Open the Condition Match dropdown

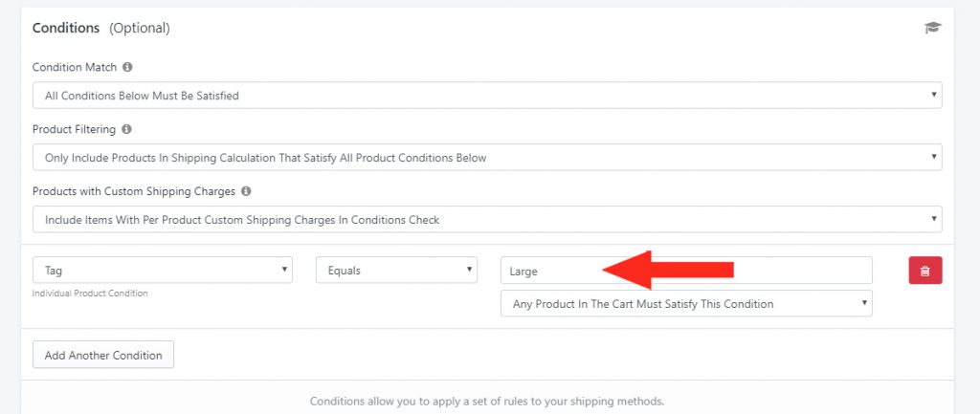point(487,96)
